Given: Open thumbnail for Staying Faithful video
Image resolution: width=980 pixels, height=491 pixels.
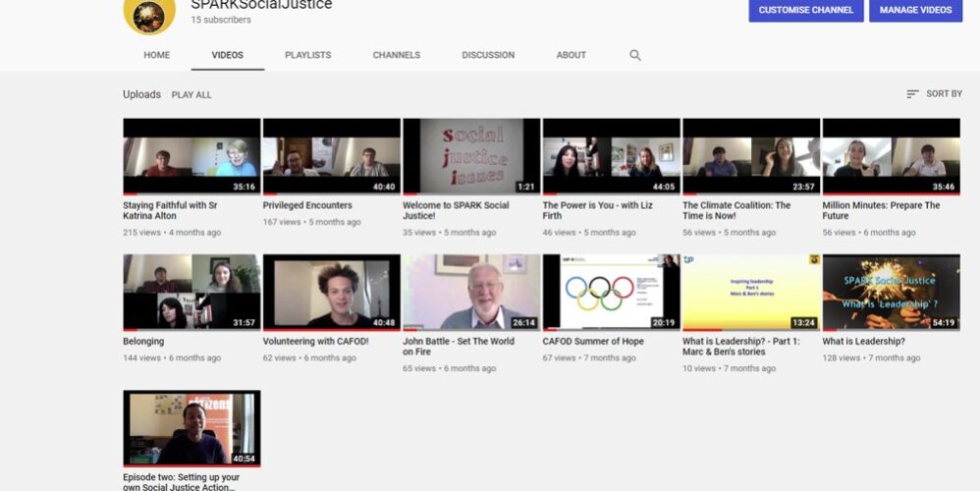Looking at the screenshot, I should point(191,157).
